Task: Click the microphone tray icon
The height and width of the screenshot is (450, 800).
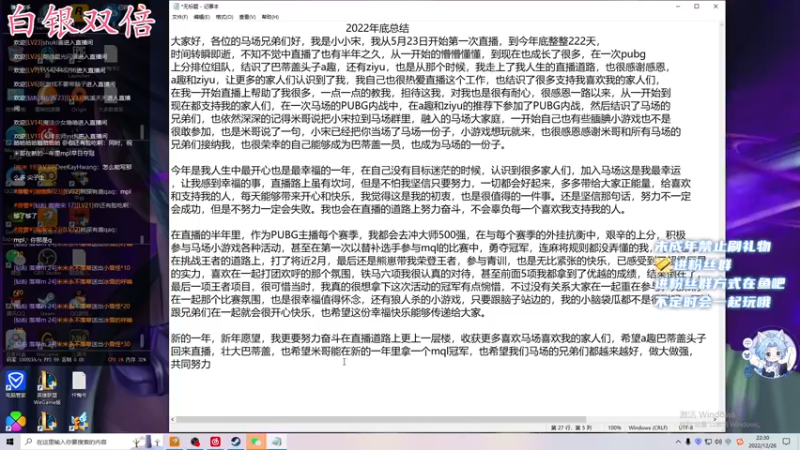Action: tap(688, 442)
